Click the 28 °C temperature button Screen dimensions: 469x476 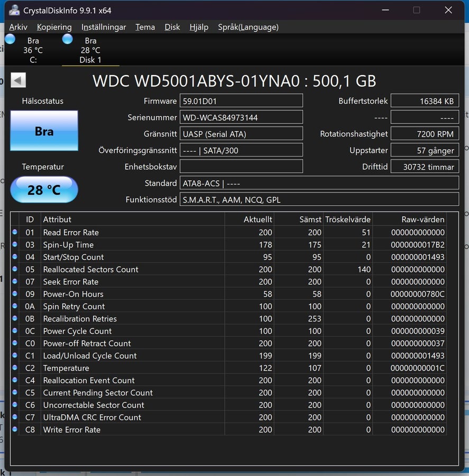point(44,190)
